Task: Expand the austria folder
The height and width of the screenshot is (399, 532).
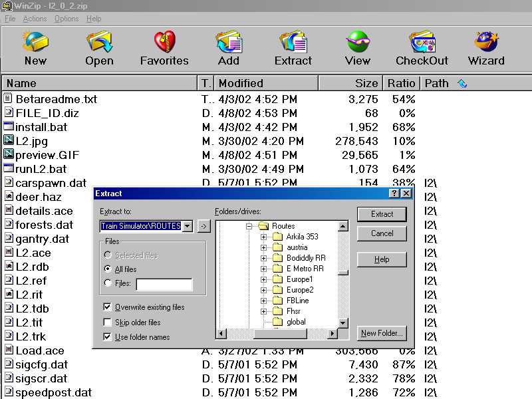Action: coord(263,247)
